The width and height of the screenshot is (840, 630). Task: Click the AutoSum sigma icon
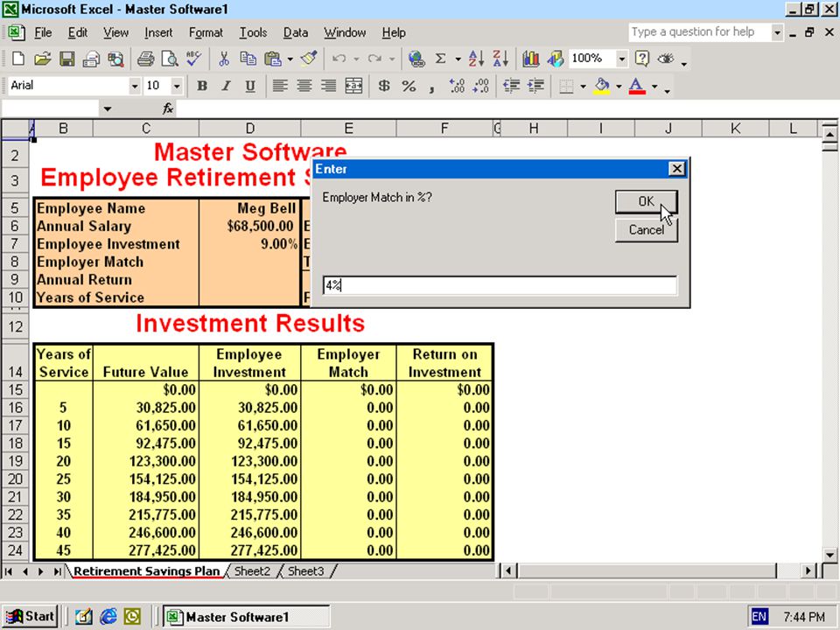coord(440,59)
